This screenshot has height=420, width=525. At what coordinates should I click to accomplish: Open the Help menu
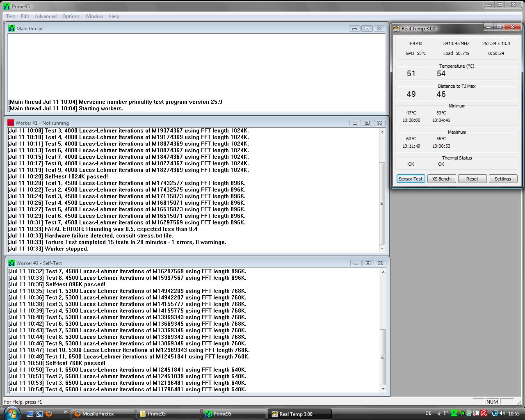click(x=114, y=16)
